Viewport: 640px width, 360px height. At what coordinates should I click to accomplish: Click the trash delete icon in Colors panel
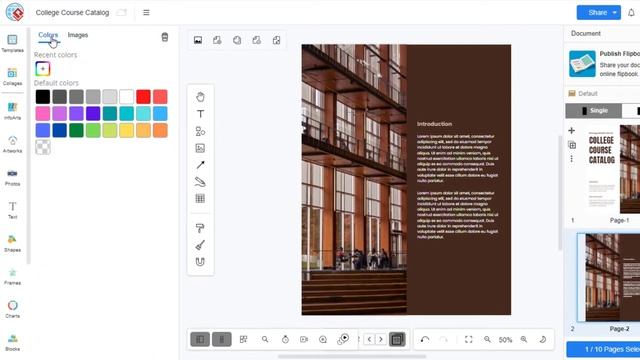165,37
